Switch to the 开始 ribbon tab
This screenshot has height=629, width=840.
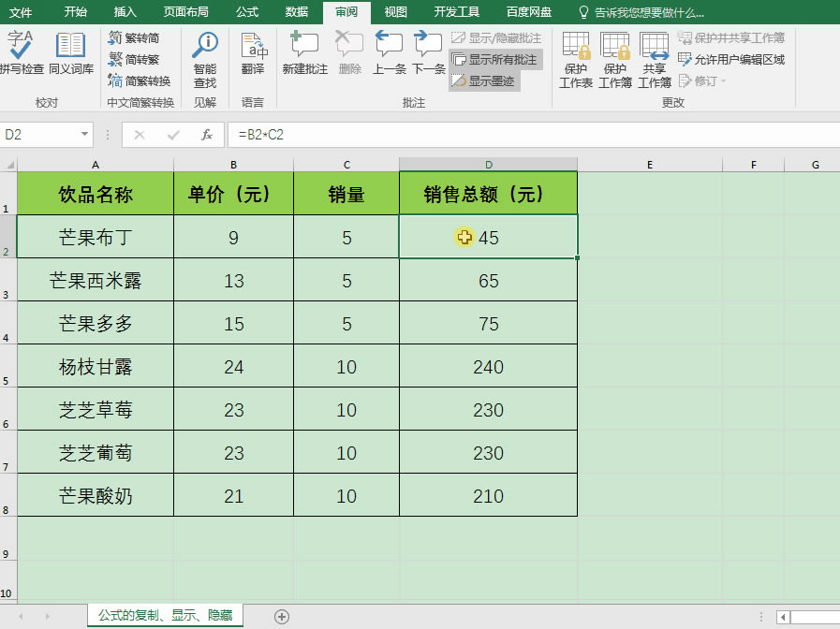(75, 12)
